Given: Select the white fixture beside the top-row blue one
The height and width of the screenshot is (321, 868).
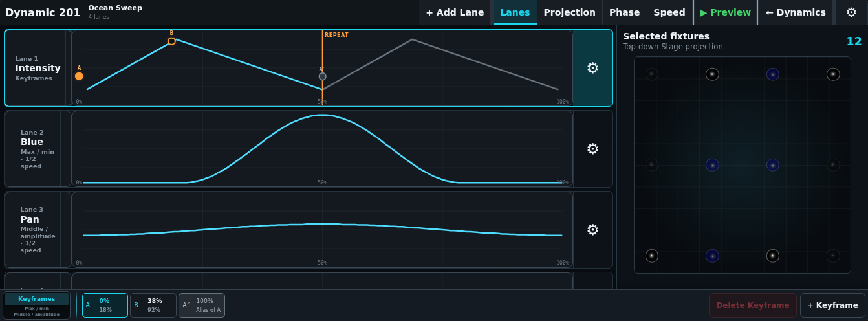Looking at the screenshot, I should (712, 74).
